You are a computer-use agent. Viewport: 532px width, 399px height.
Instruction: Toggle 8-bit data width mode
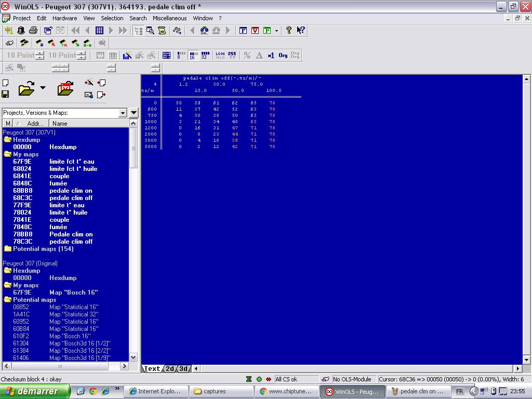click(x=181, y=56)
